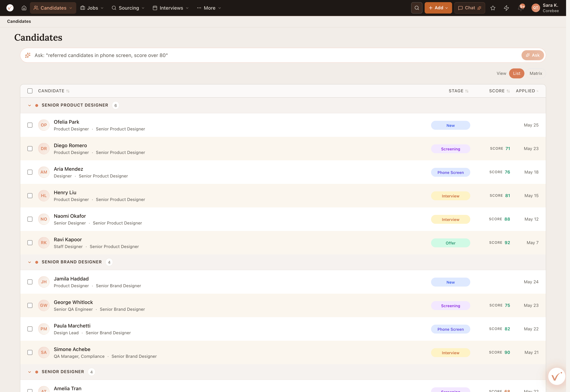Screen dimensions: 570x392
Task: Open the lightning bolt quick actions icon
Action: pos(506,8)
